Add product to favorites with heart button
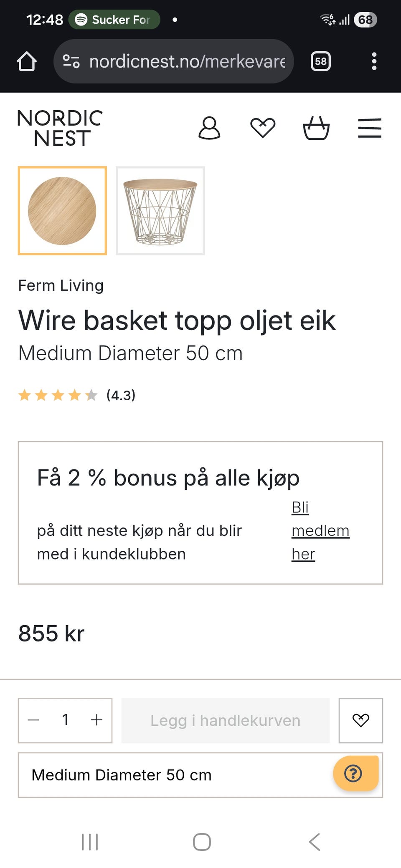This screenshot has width=401, height=868. tap(360, 720)
